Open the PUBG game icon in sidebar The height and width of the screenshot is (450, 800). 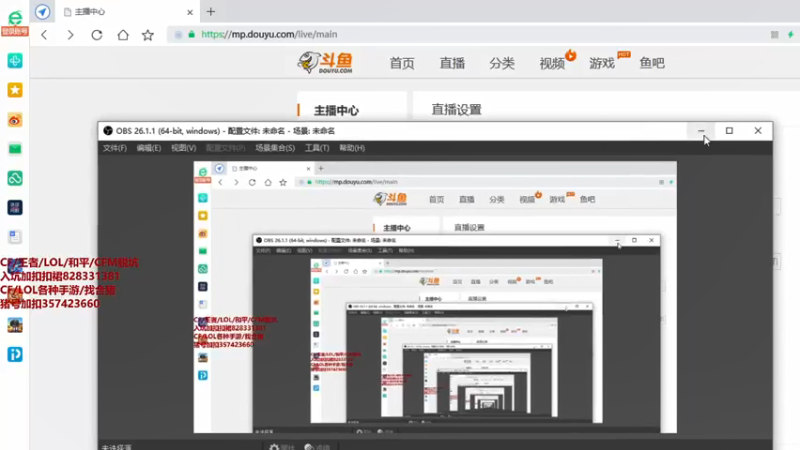pyautogui.click(x=15, y=325)
